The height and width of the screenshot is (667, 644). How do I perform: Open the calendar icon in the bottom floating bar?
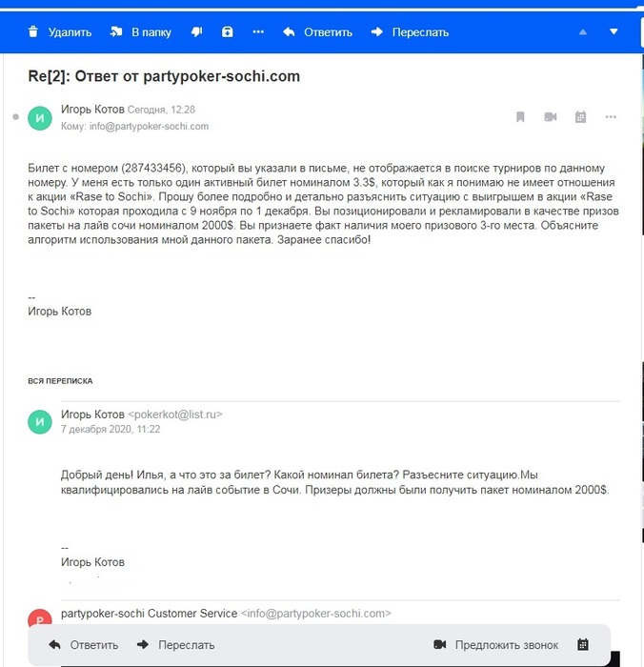click(x=583, y=644)
